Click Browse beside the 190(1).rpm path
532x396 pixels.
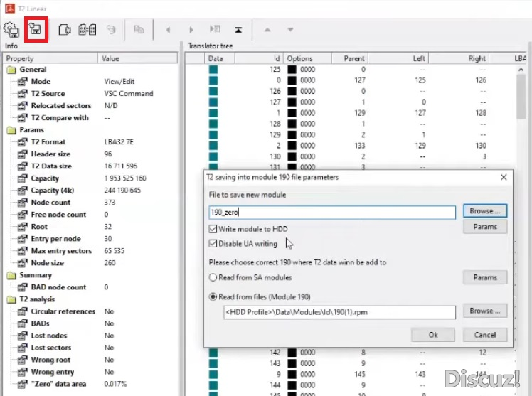point(485,311)
